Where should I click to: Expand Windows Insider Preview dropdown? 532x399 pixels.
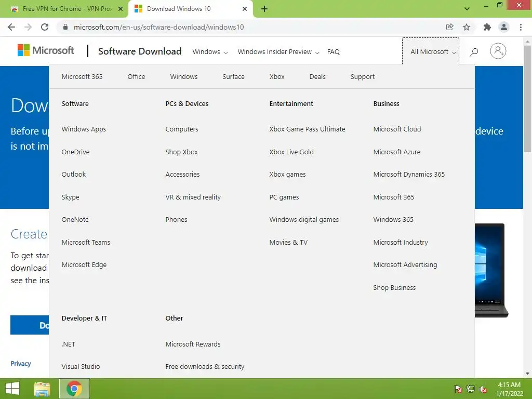click(278, 52)
